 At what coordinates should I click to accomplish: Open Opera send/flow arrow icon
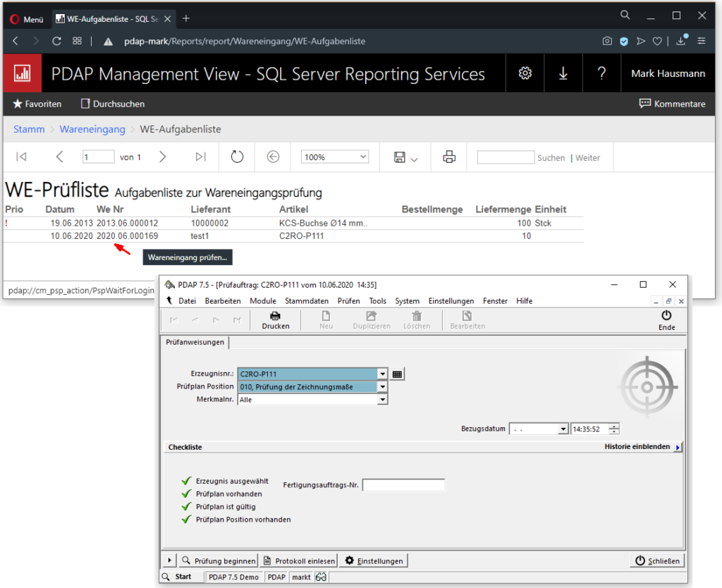point(640,41)
